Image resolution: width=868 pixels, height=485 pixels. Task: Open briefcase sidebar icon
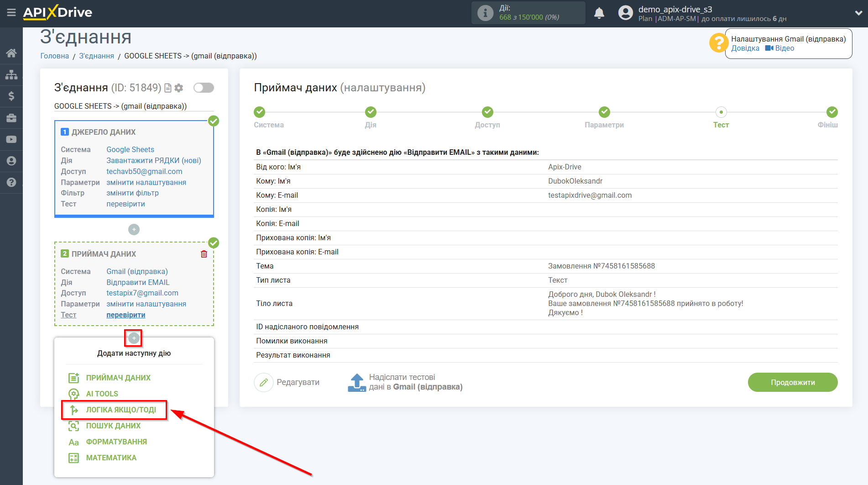tap(11, 118)
